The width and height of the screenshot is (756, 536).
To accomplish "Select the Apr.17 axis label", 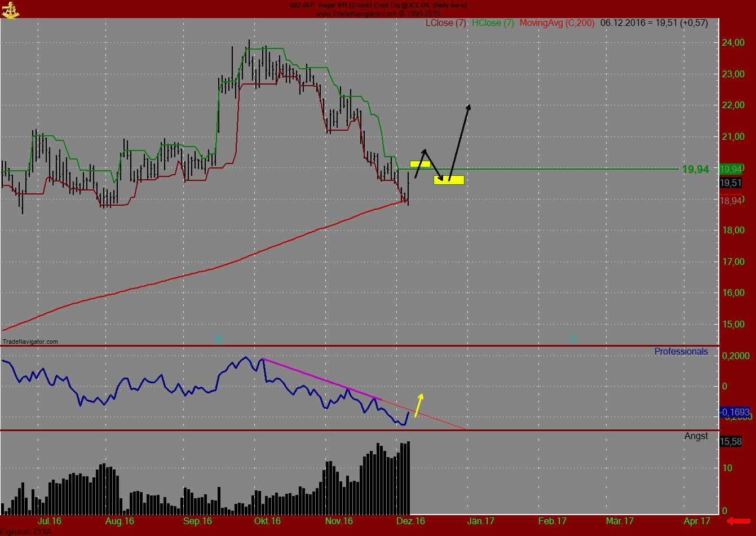I will pos(696,521).
